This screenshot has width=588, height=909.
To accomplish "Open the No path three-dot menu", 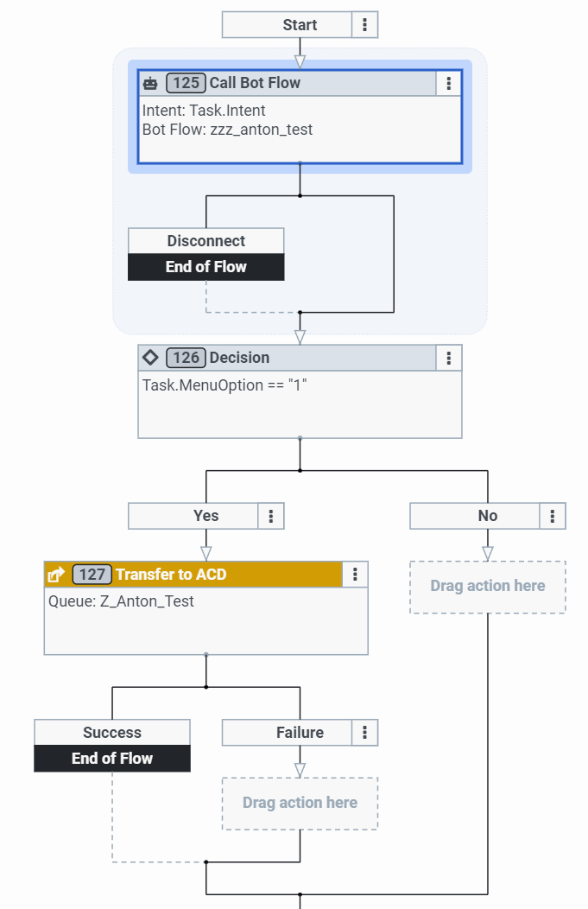I will coord(553,516).
